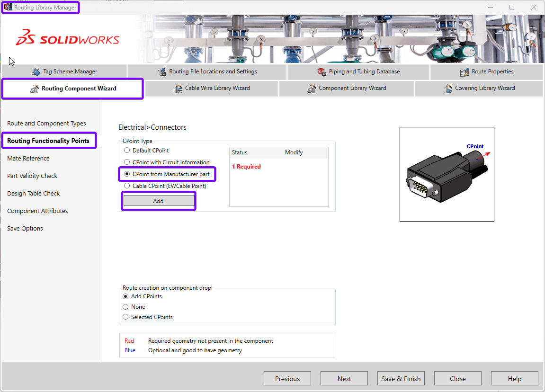The height and width of the screenshot is (392, 545).
Task: Click the Status column header
Action: point(240,152)
